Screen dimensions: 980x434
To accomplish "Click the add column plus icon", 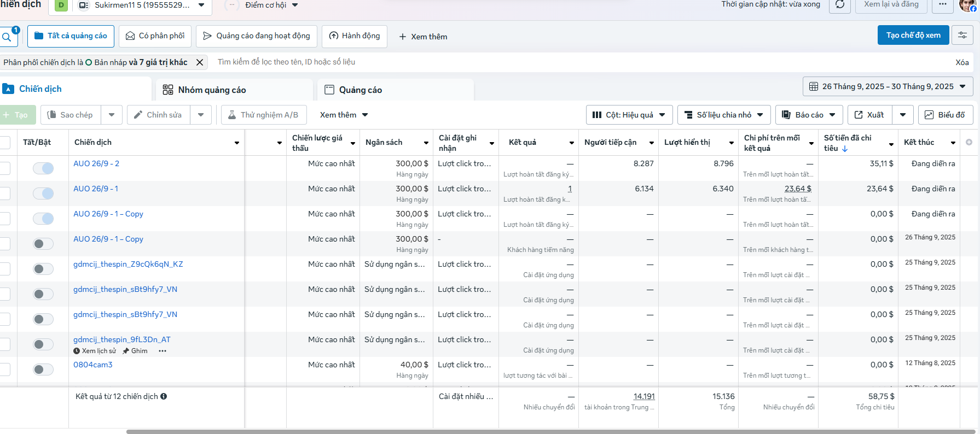I will (x=969, y=142).
